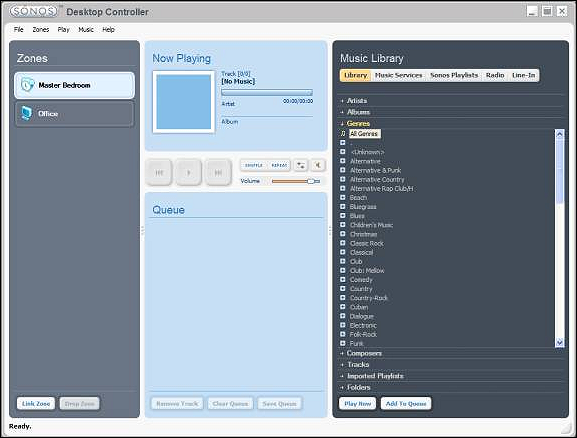Click the track progress bar

[267, 92]
